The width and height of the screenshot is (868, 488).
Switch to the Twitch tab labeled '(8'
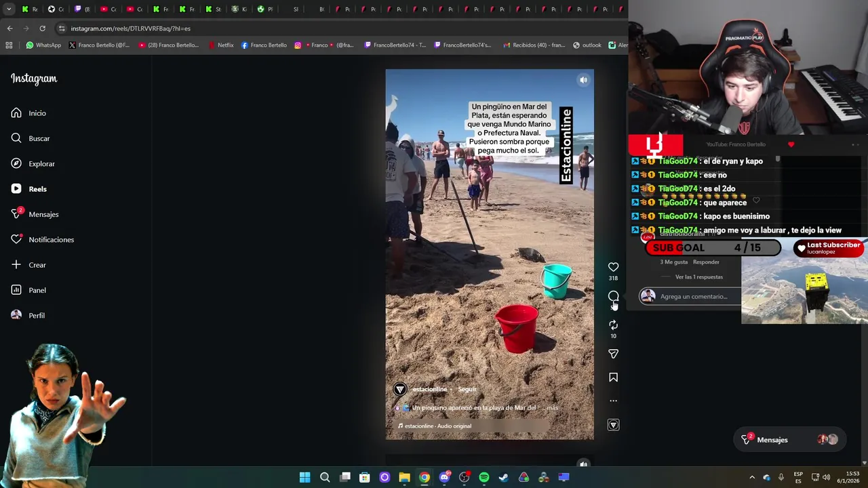click(x=83, y=9)
